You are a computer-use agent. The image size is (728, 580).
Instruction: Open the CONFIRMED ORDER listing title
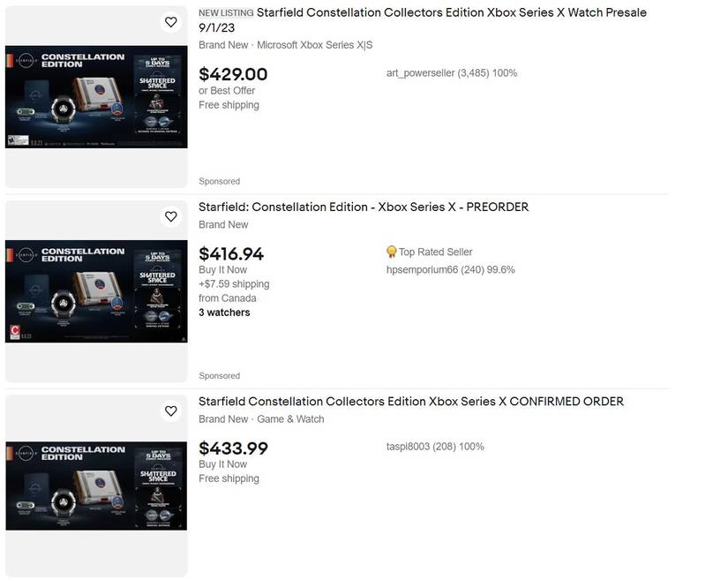(410, 401)
